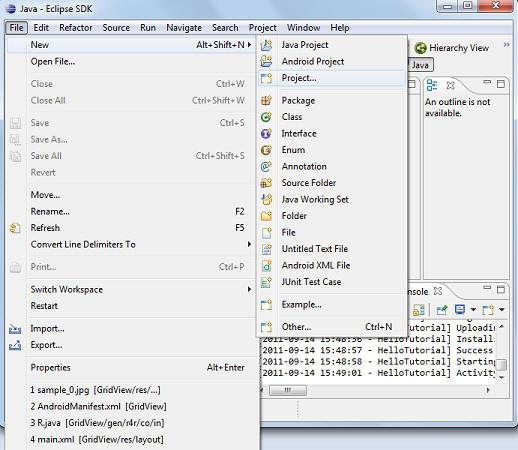Open dropdown arrow beside Open Console

pos(502,310)
